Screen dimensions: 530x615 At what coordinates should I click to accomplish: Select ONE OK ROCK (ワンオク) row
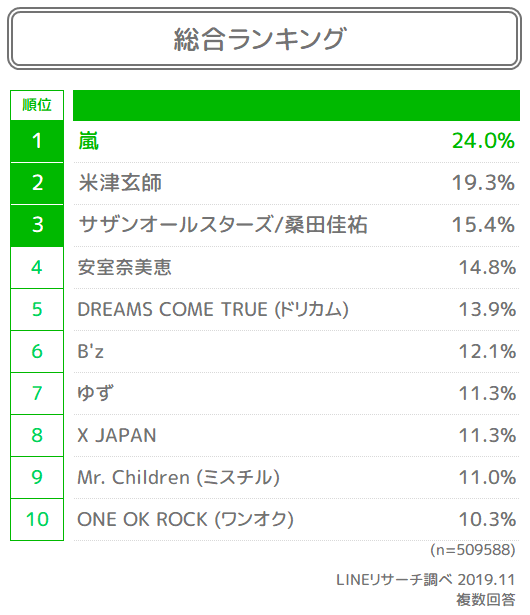tap(296, 519)
